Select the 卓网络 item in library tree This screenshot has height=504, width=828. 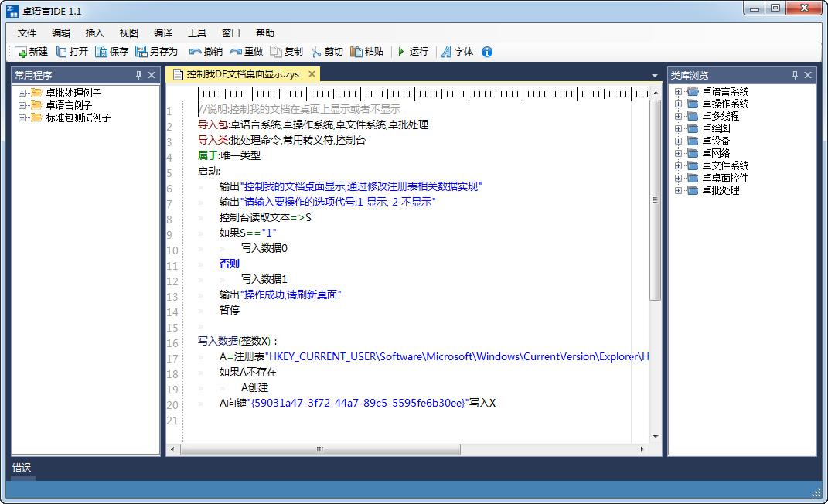tap(716, 153)
